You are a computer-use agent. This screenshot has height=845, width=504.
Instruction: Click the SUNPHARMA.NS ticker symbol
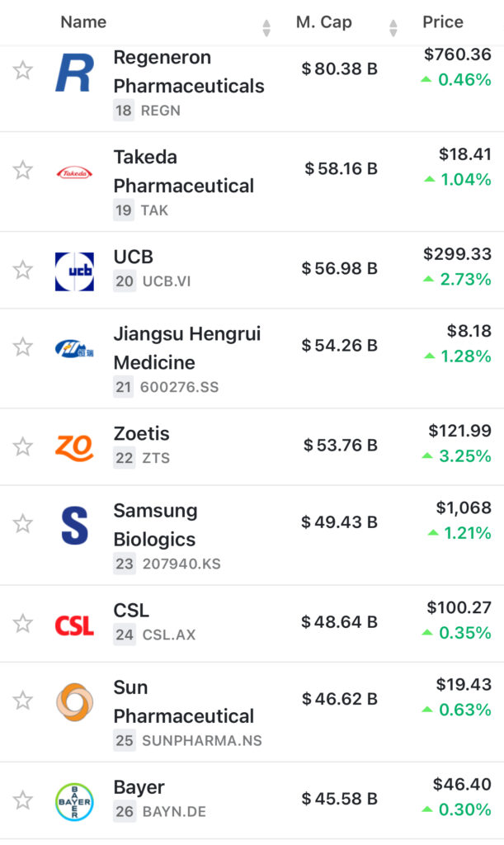201,740
